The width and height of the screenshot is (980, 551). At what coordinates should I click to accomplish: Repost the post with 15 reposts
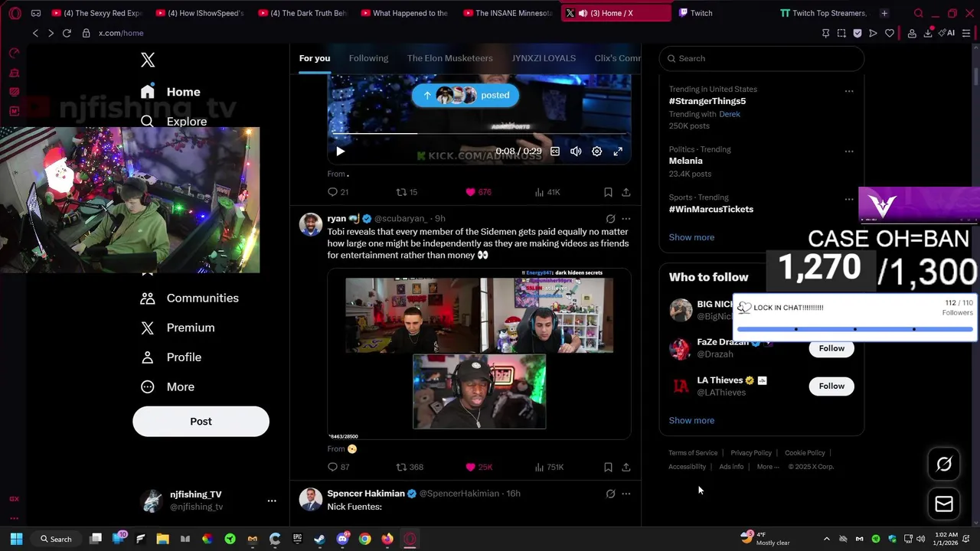point(406,192)
